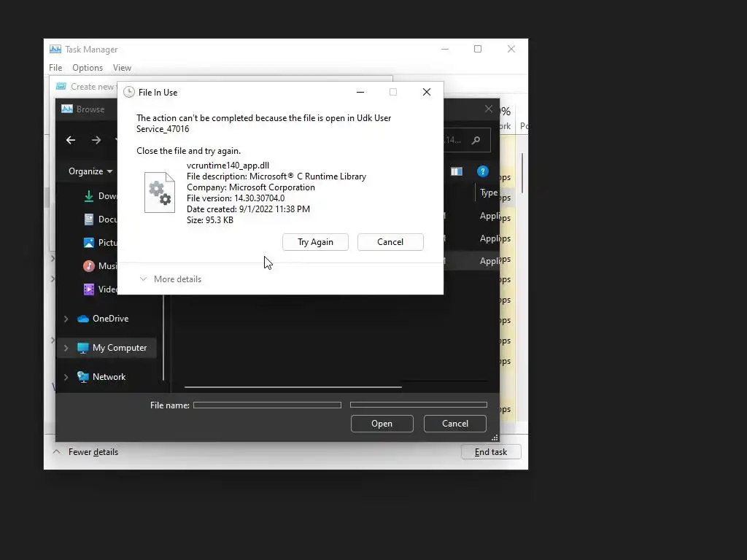This screenshot has height=560, width=747.
Task: Expand the OneDrive tree node
Action: click(66, 319)
